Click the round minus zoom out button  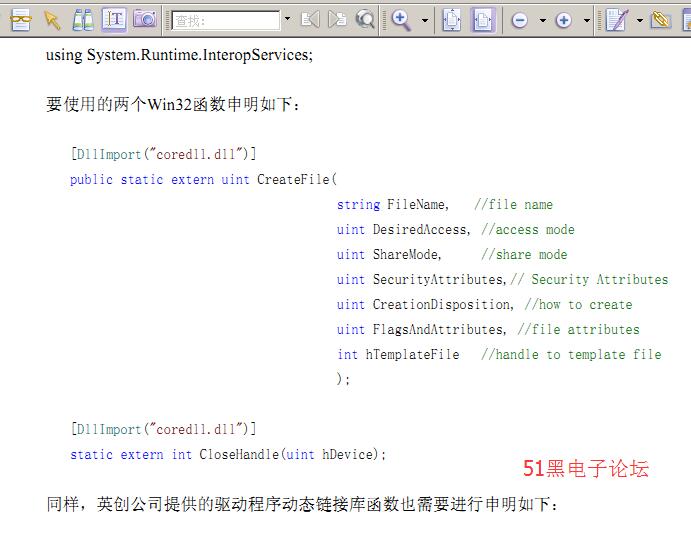point(520,20)
